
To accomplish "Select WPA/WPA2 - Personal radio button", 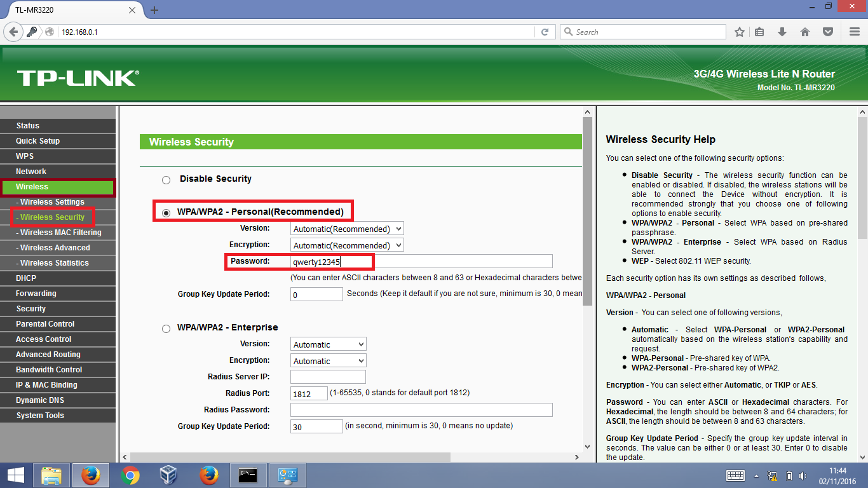I will (166, 213).
